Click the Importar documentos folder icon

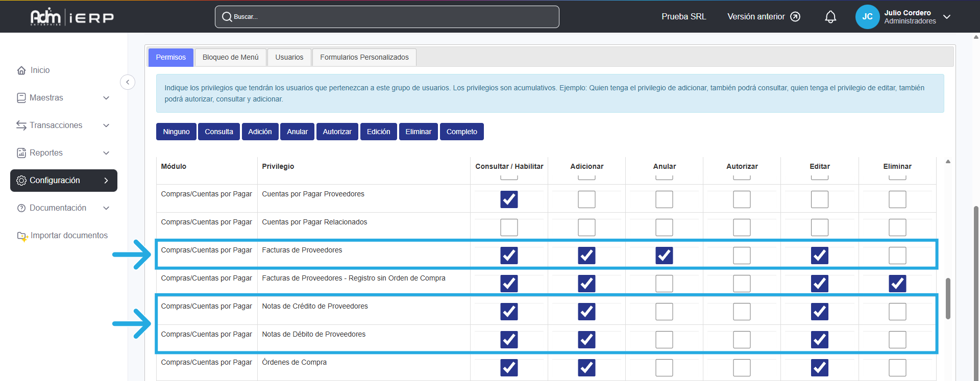[x=22, y=236]
